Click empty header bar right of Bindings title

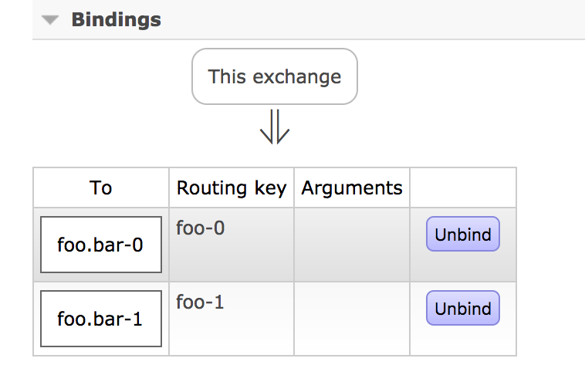click(x=370, y=20)
